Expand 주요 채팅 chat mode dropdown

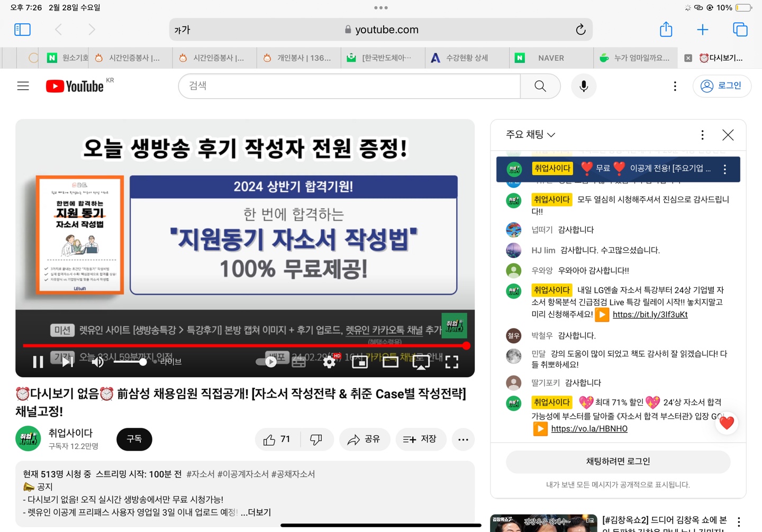[x=531, y=135]
